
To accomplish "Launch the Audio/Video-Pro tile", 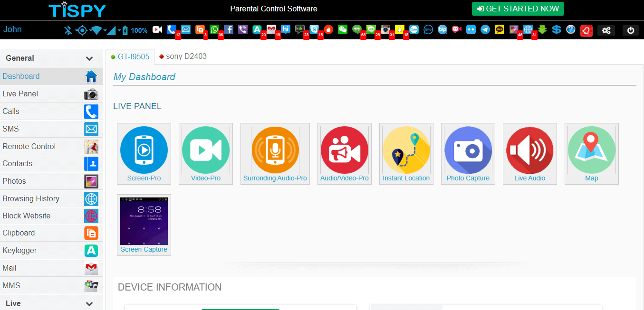I will click(345, 154).
